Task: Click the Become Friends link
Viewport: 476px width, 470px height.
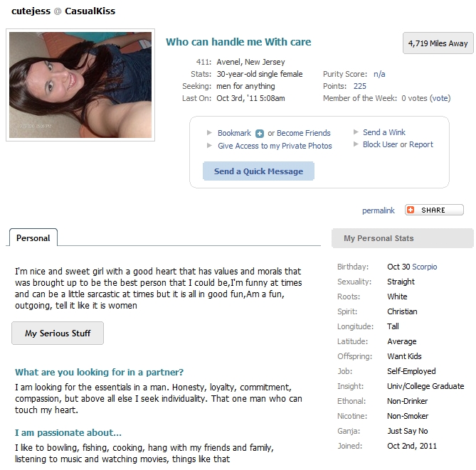Action: click(304, 133)
